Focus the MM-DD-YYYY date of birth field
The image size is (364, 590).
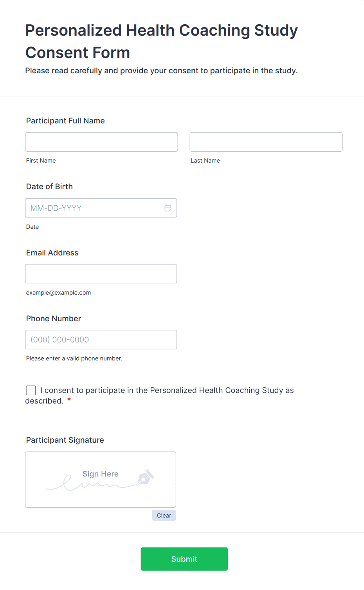(94, 208)
